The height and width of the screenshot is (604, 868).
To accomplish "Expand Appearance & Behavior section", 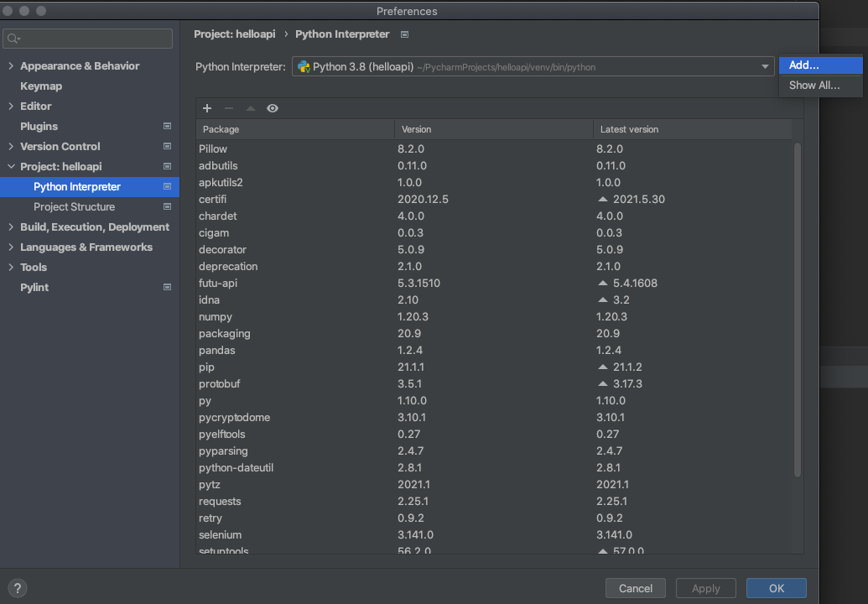I will [x=11, y=66].
